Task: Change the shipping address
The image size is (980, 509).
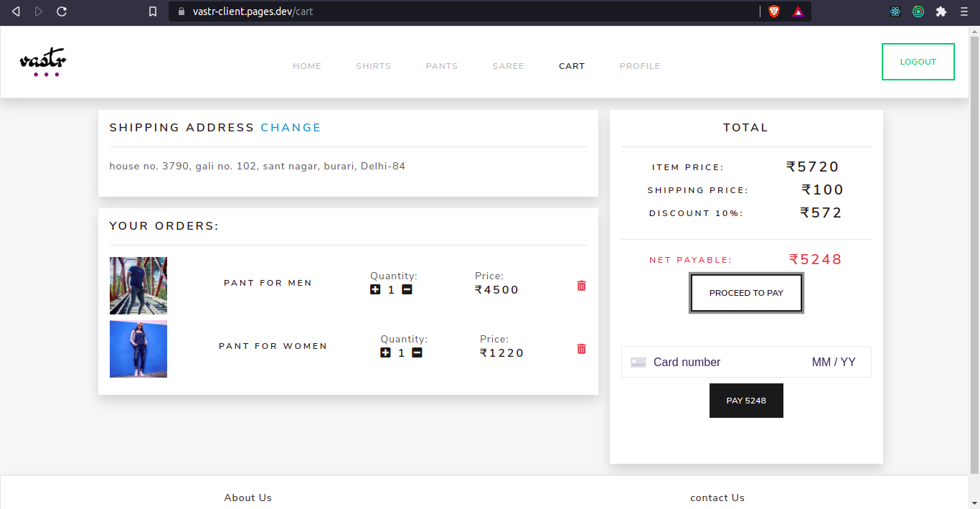Action: pos(291,128)
